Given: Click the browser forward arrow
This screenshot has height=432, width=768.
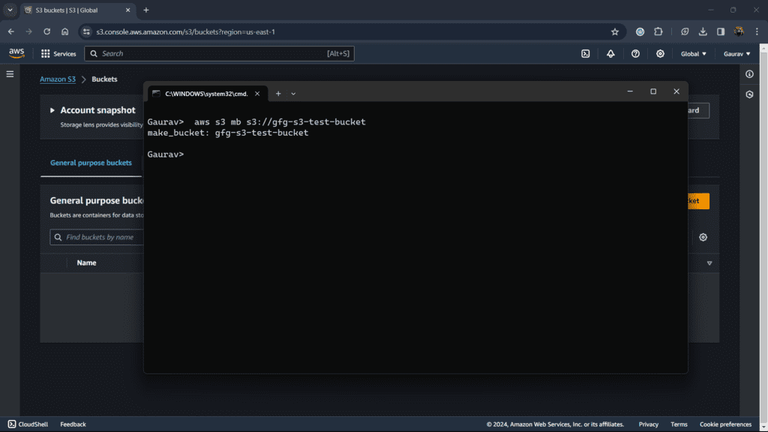Looking at the screenshot, I should [x=29, y=31].
